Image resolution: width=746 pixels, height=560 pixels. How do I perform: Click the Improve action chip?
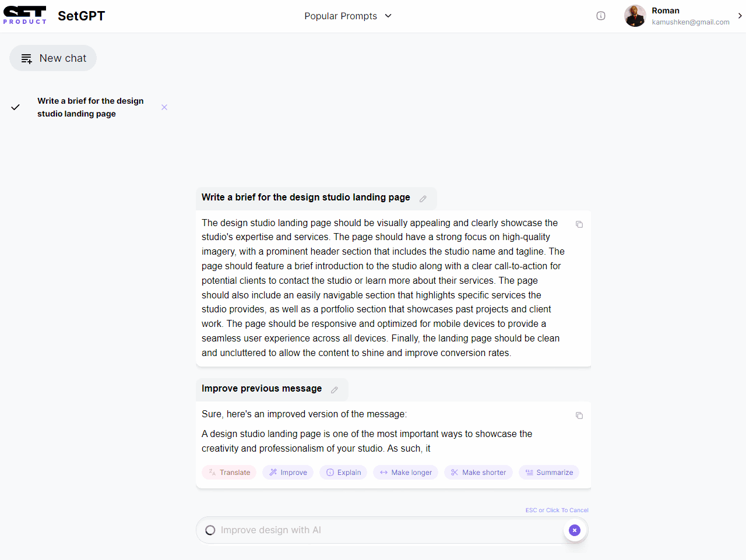point(288,473)
